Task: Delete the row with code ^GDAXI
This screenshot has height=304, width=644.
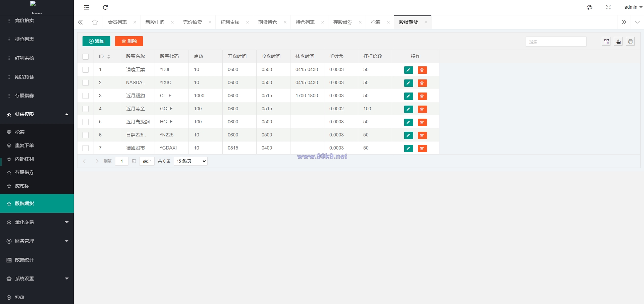Action: tap(422, 148)
